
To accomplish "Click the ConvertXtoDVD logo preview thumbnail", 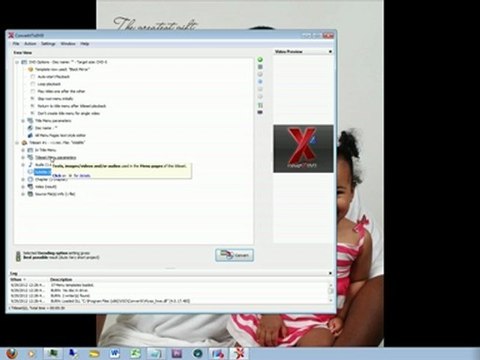I will coord(303,149).
